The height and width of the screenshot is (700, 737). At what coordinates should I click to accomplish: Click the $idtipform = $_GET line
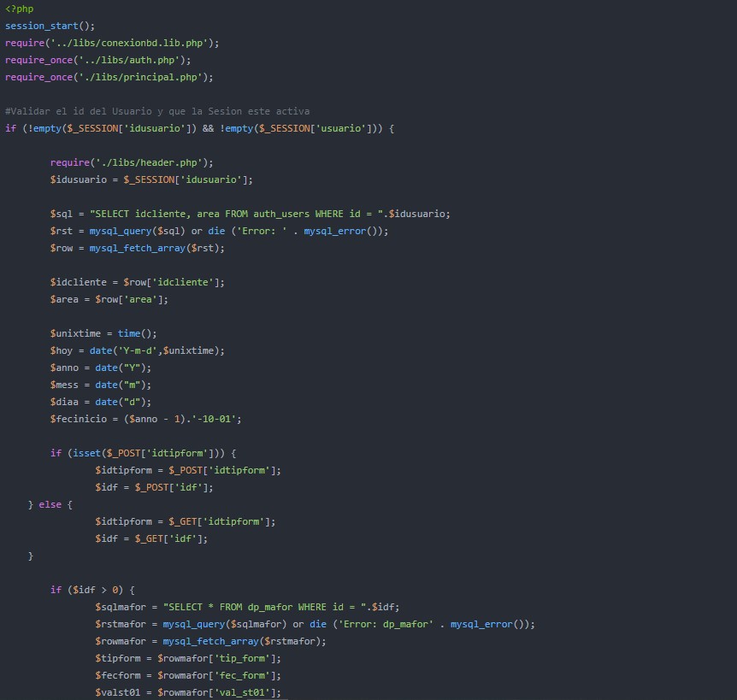[186, 521]
